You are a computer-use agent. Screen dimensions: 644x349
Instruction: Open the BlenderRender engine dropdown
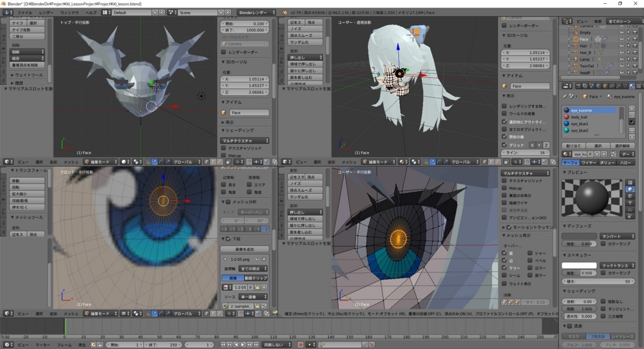(x=257, y=13)
